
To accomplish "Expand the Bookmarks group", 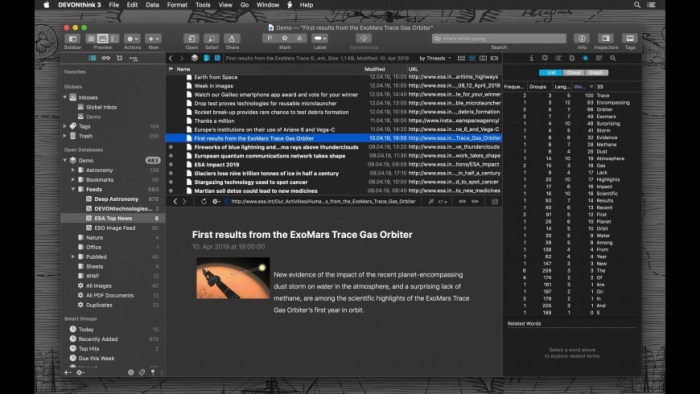I will click(x=73, y=179).
